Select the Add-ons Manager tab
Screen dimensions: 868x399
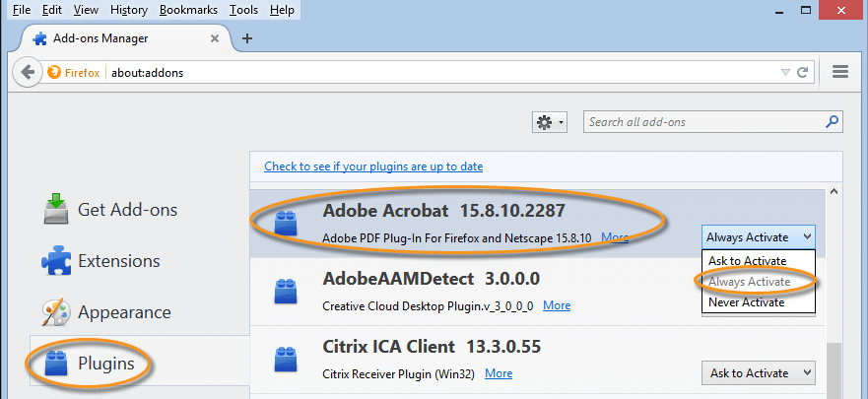pos(127,38)
